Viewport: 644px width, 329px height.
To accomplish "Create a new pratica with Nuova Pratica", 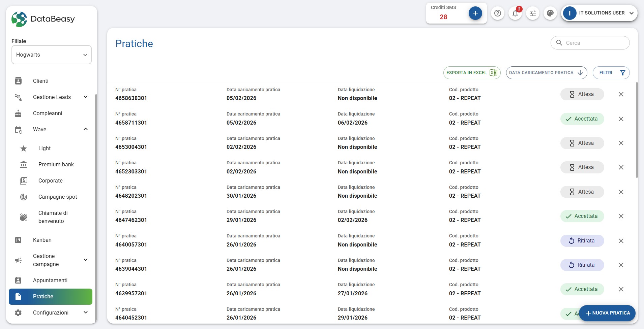I will (607, 313).
